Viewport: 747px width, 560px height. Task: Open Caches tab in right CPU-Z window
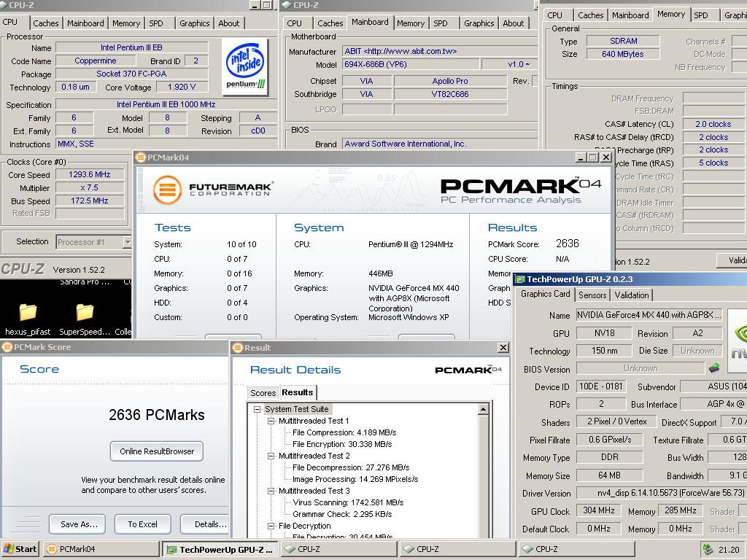click(x=590, y=15)
